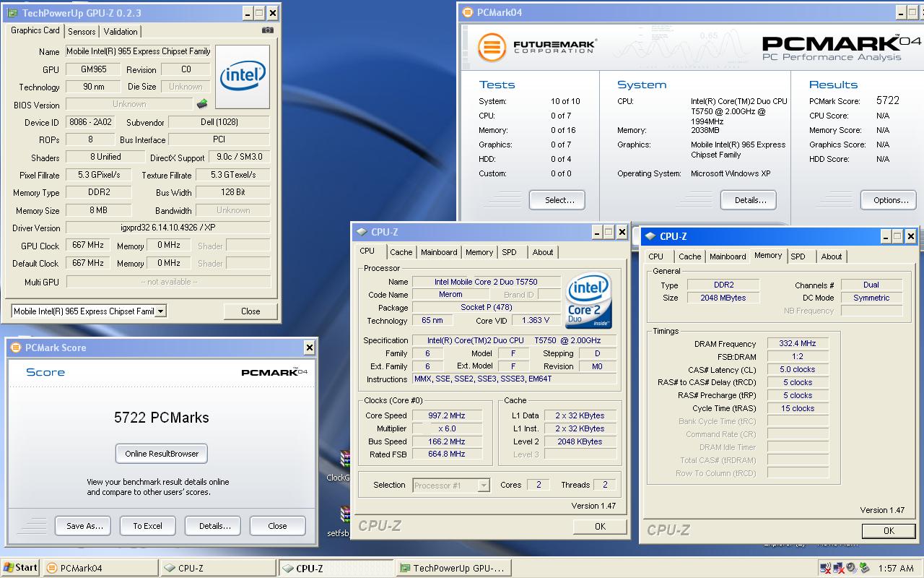Screen dimensions: 924x578
Task: Switch to the Validation tab in GPU-Z
Action: coord(121,32)
